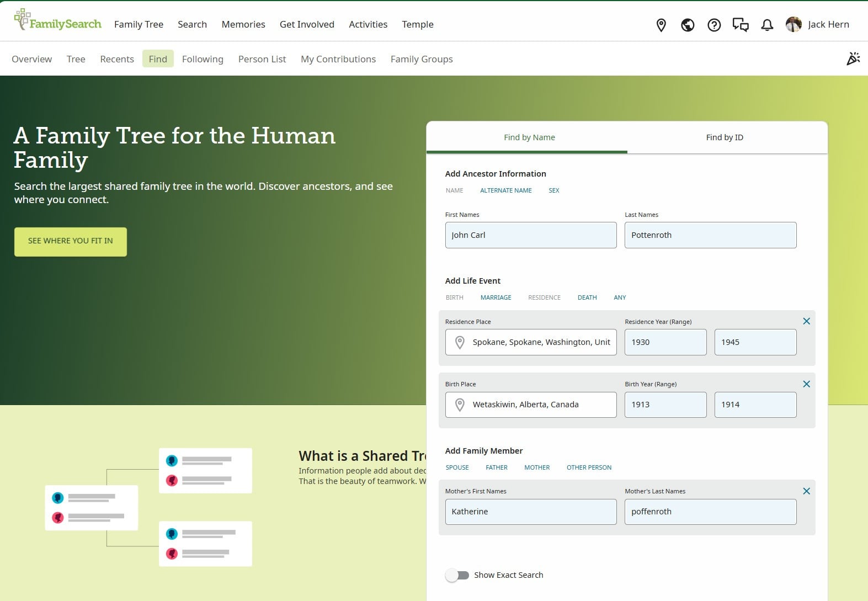This screenshot has width=868, height=601.
Task: Open the notifications bell
Action: coord(767,25)
